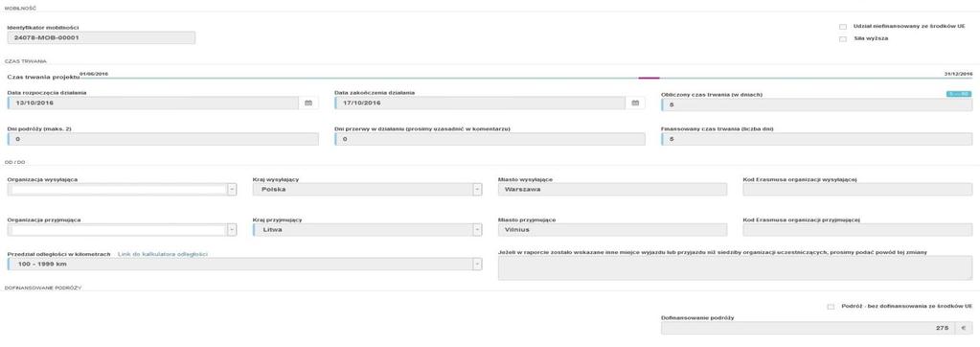The height and width of the screenshot is (347, 980).
Task: Check Udział niefinansowany ze środków UE
Action: point(842,27)
